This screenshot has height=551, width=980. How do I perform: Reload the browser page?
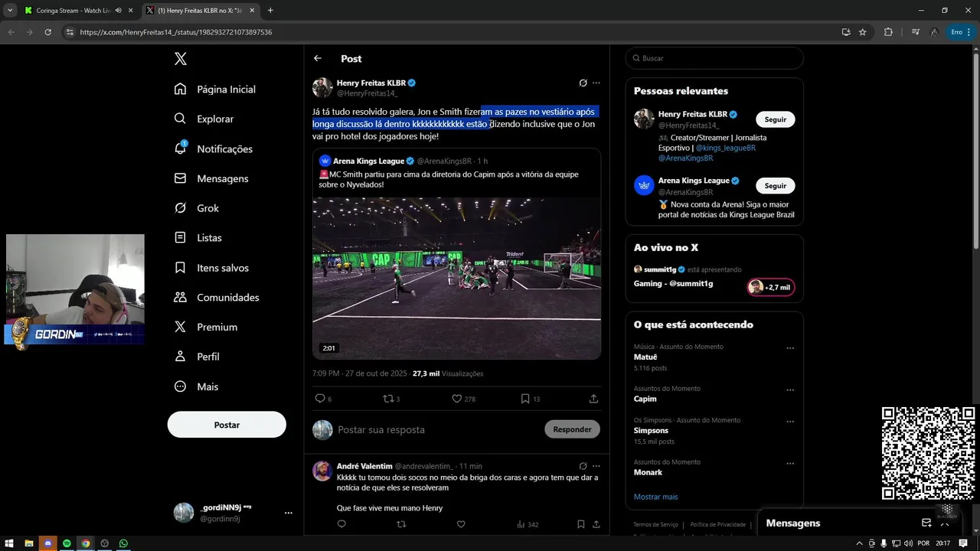coord(47,32)
